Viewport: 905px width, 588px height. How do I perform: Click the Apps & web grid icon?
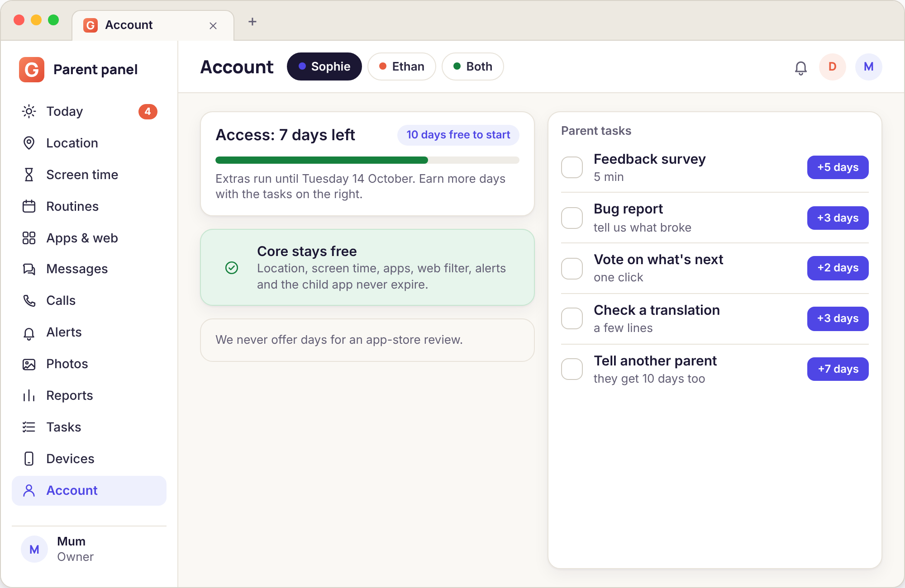click(29, 238)
